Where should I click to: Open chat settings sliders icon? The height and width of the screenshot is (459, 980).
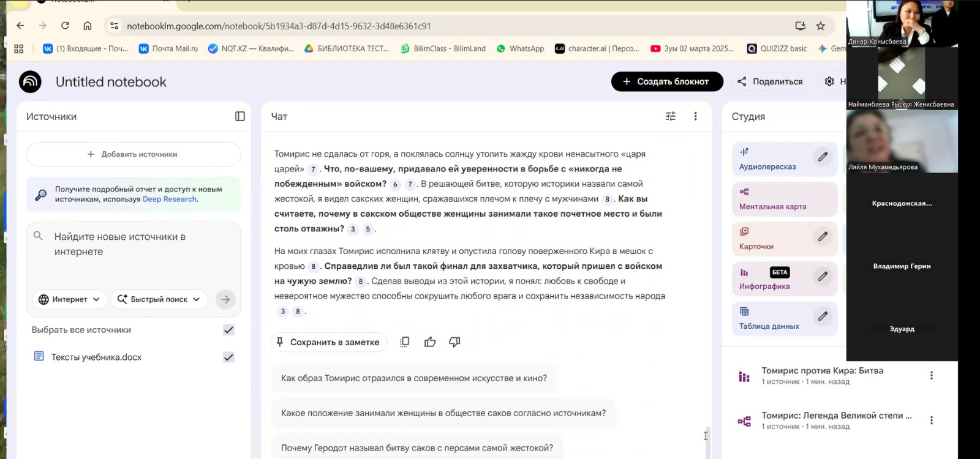tap(671, 116)
